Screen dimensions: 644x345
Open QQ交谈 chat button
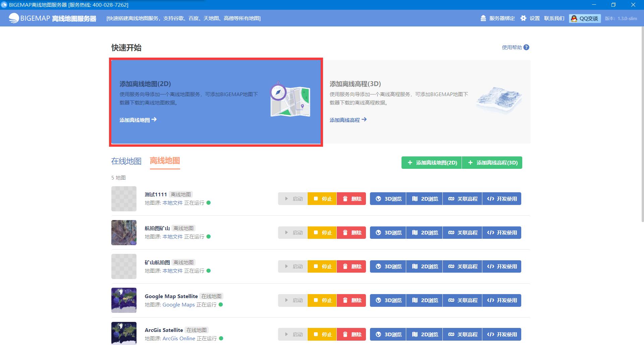[585, 18]
